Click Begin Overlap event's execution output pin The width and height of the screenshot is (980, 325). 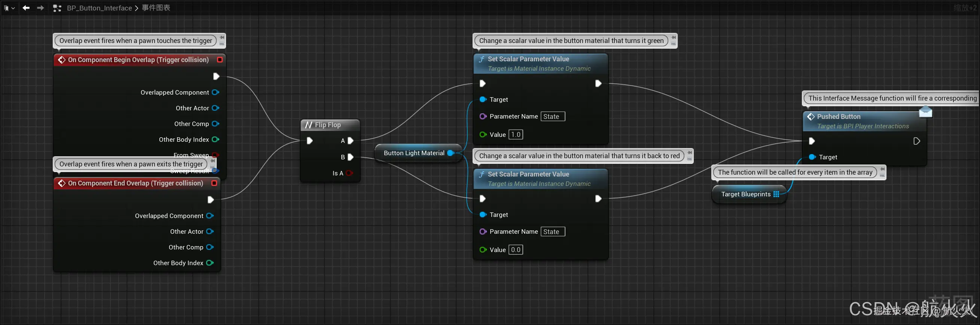tap(216, 76)
